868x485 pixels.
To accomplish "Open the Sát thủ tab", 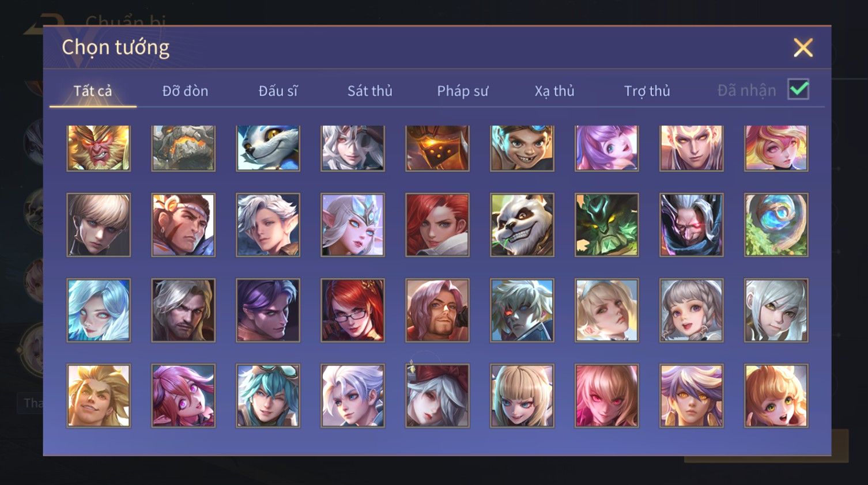I will pos(370,91).
